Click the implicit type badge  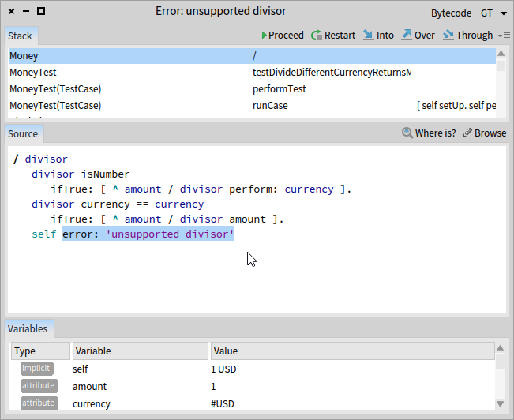click(36, 369)
